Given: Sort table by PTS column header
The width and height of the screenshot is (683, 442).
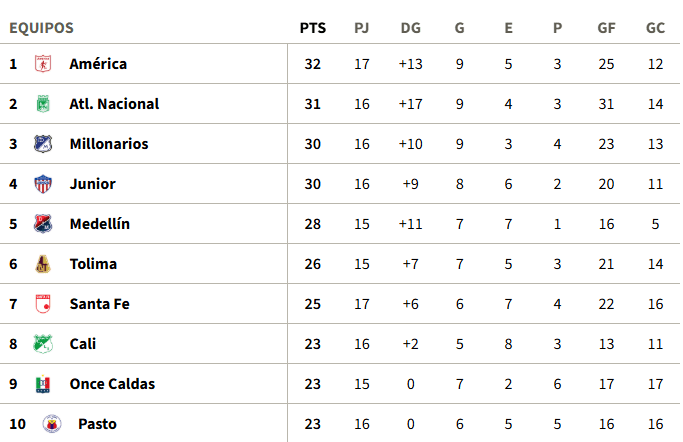Looking at the screenshot, I should click(x=313, y=28).
